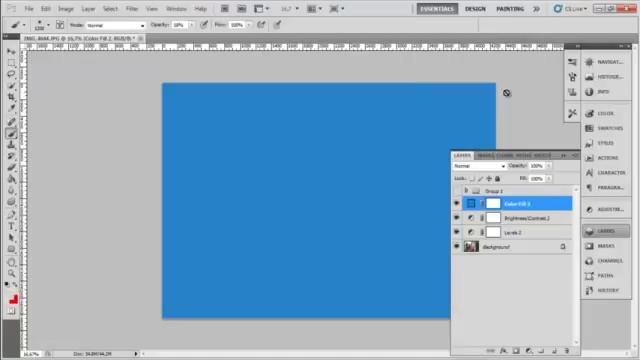Click the add layer style fx icon

(x=503, y=351)
